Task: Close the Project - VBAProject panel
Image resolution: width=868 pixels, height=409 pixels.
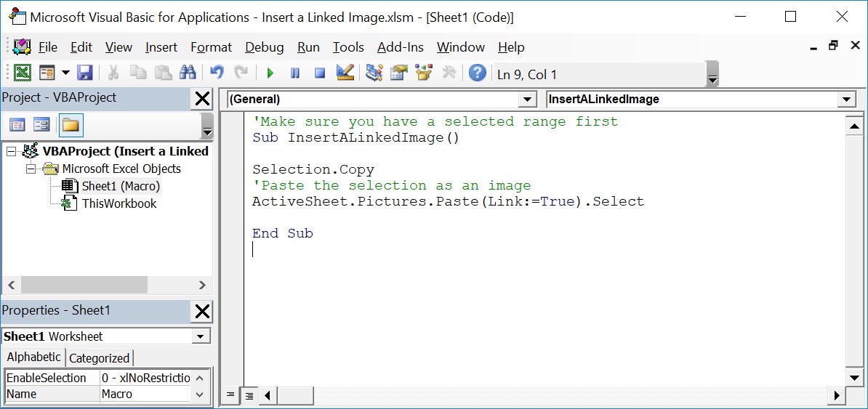Action: point(202,99)
